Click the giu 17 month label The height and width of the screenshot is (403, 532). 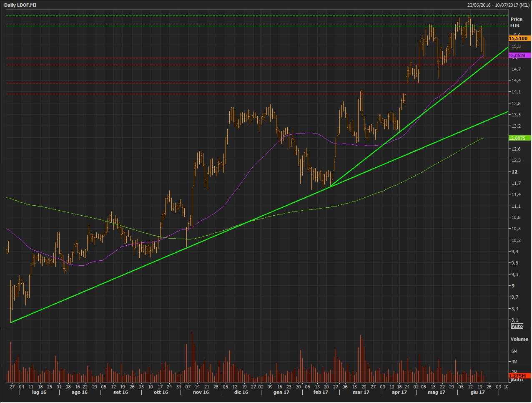[477, 392]
